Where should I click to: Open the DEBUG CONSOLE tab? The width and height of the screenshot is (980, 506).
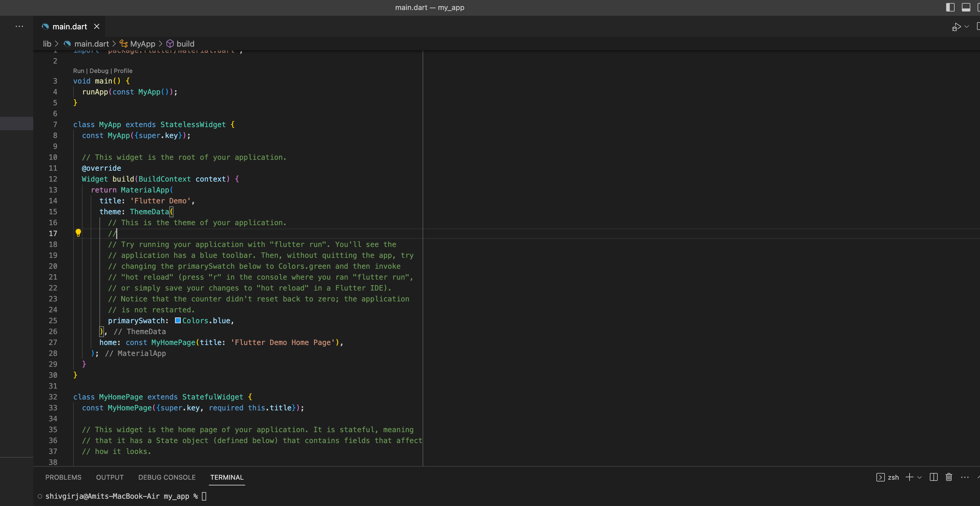[167, 477]
